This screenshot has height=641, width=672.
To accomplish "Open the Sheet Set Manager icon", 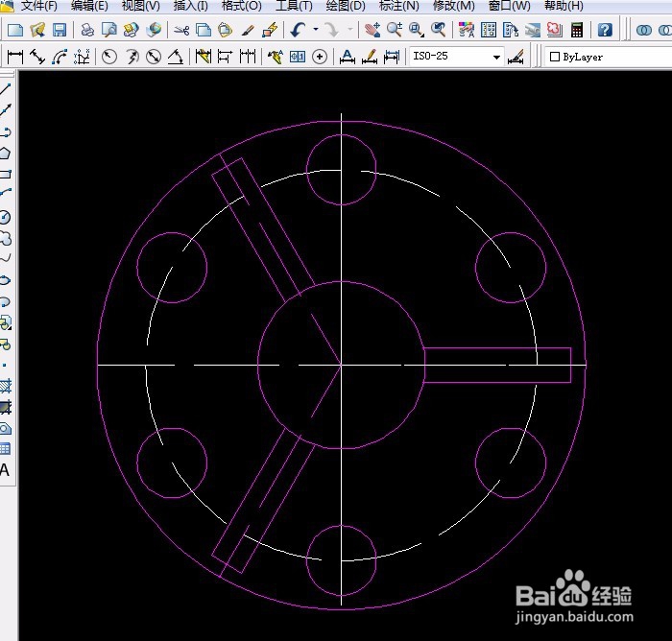I will click(x=533, y=30).
